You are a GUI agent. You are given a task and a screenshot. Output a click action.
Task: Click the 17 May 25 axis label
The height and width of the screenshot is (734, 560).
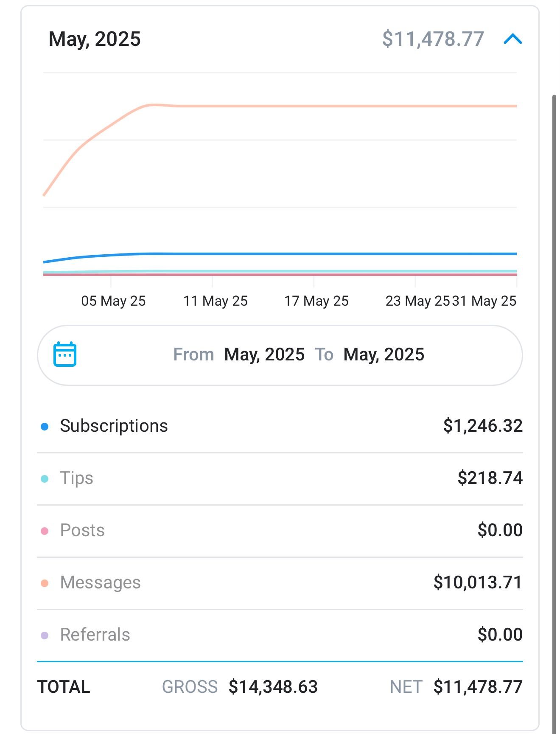coord(316,301)
